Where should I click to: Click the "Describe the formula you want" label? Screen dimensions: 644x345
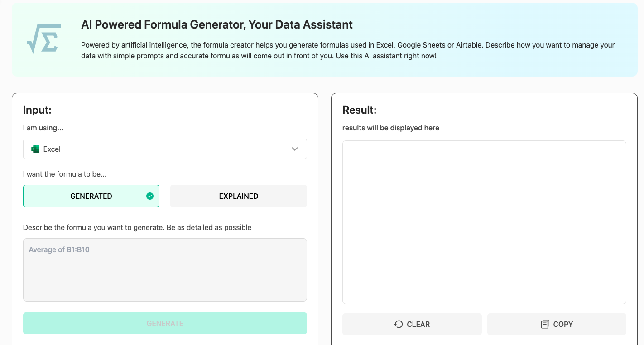137,227
